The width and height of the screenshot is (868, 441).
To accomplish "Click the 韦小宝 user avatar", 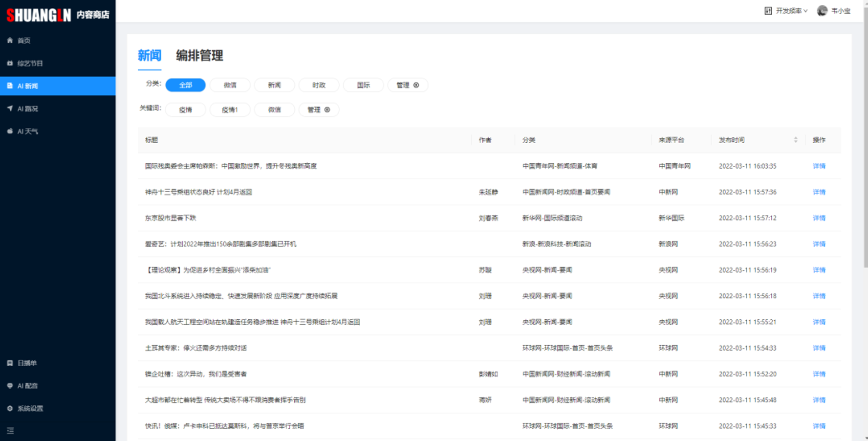I will tap(821, 10).
